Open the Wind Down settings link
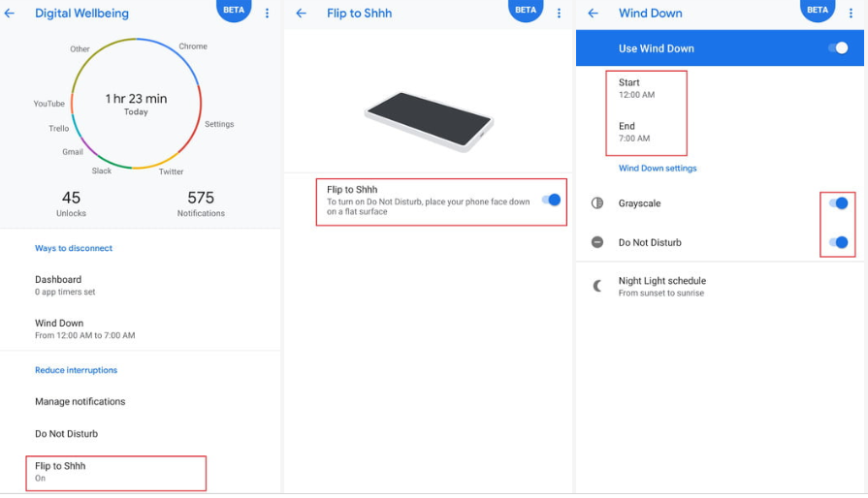 pos(658,169)
